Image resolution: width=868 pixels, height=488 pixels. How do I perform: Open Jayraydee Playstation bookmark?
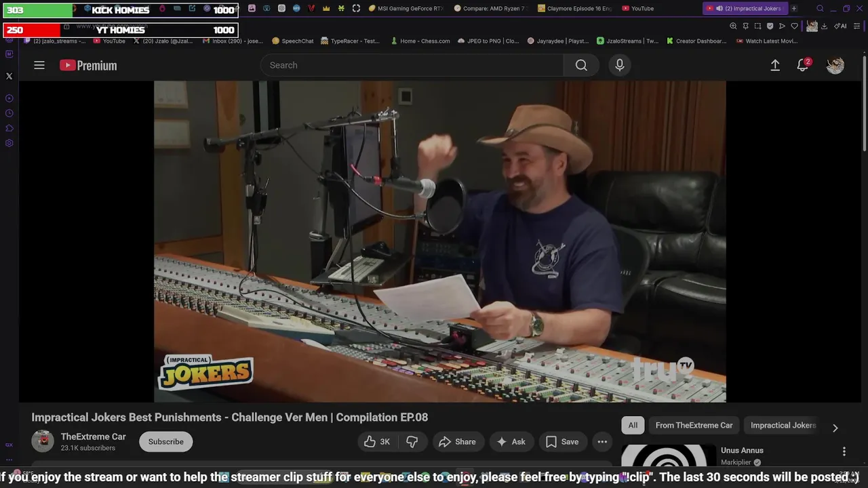[x=558, y=41]
